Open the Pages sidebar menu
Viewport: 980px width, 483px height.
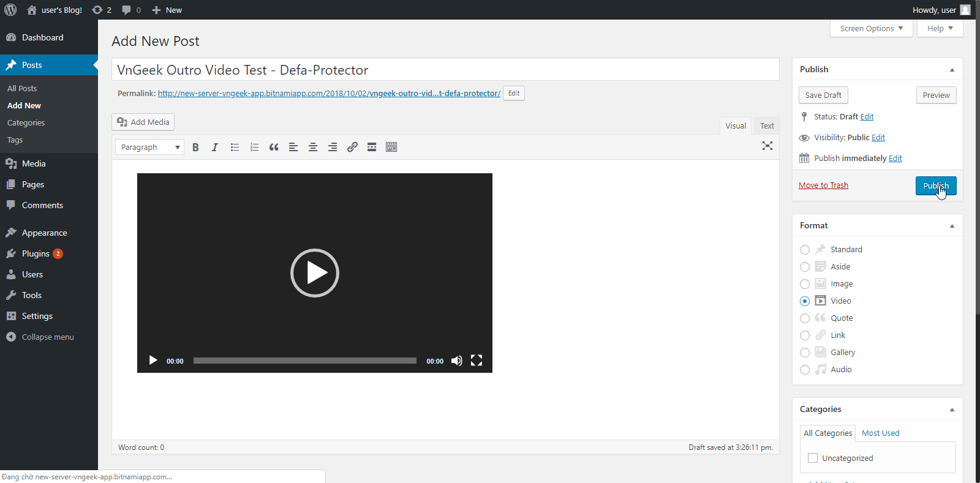click(x=49, y=184)
